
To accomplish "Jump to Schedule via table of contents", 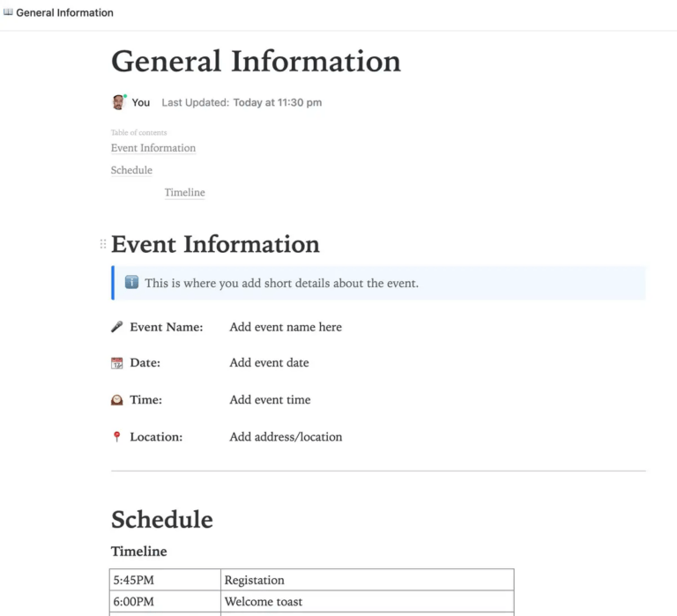I will click(x=131, y=170).
